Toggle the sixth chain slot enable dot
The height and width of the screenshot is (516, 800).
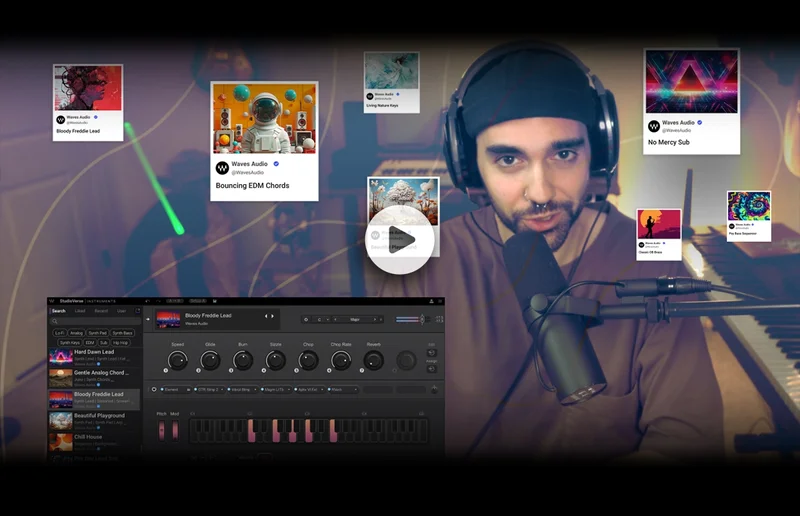click(329, 389)
